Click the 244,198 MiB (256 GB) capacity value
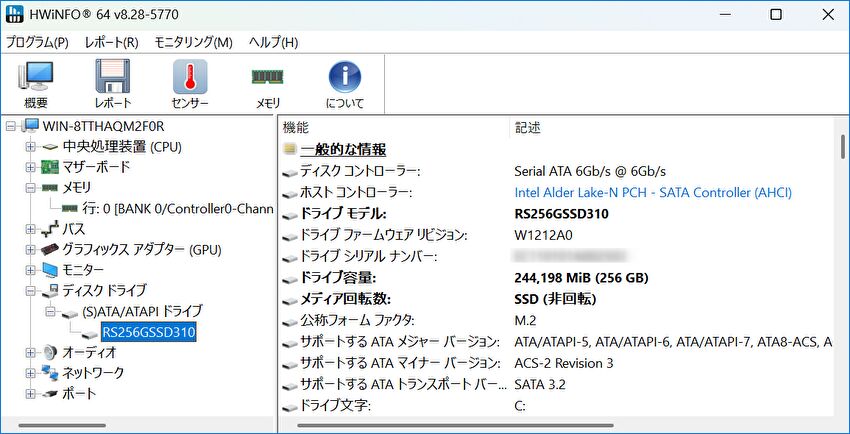Viewport: 850px width, 434px height. [x=581, y=278]
